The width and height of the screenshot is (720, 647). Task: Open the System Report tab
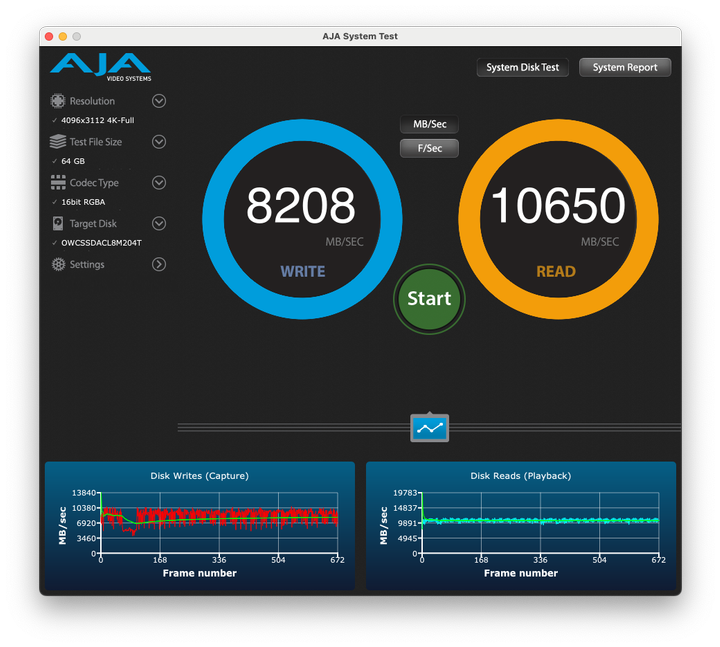[x=625, y=68]
